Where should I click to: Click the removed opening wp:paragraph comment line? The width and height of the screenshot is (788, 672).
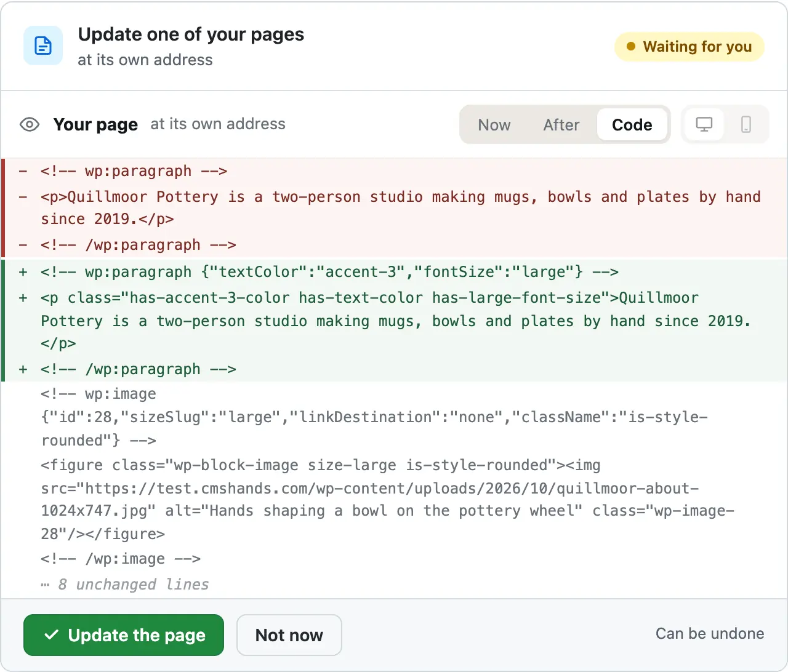pyautogui.click(x=395, y=171)
